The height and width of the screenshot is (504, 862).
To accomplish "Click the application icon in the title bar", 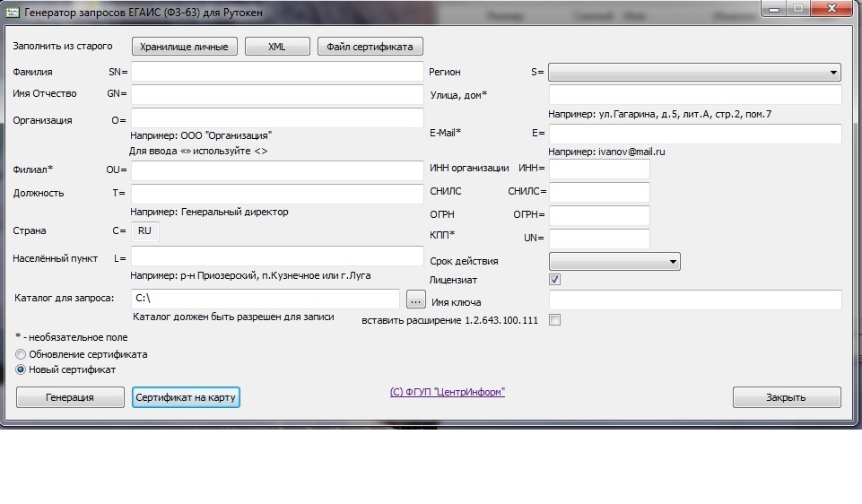I will pos(13,13).
